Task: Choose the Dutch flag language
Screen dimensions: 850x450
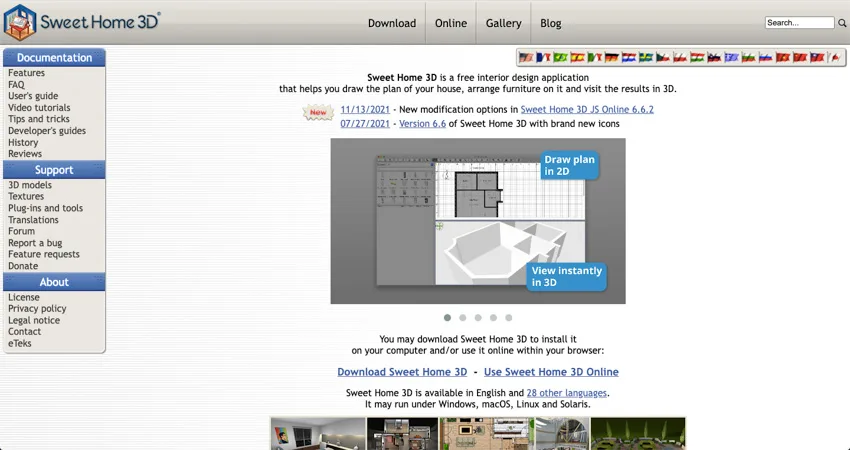Action: 628,57
